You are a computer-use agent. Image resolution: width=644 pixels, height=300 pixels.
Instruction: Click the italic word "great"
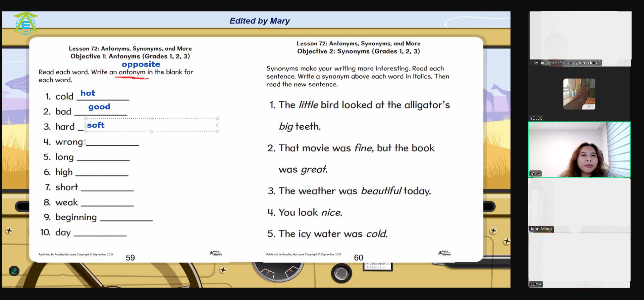tap(314, 169)
